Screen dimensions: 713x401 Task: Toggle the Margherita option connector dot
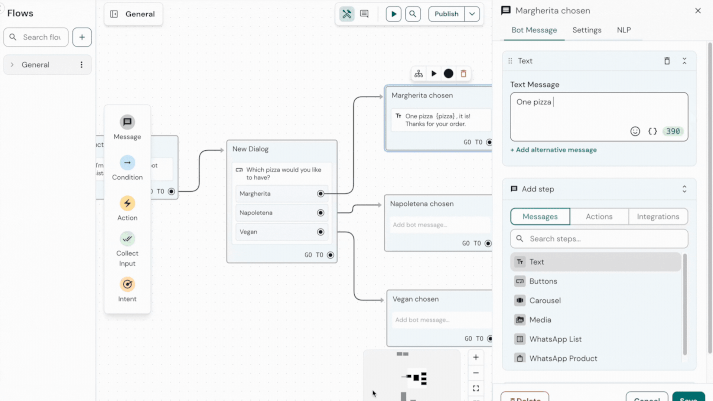pyautogui.click(x=320, y=194)
